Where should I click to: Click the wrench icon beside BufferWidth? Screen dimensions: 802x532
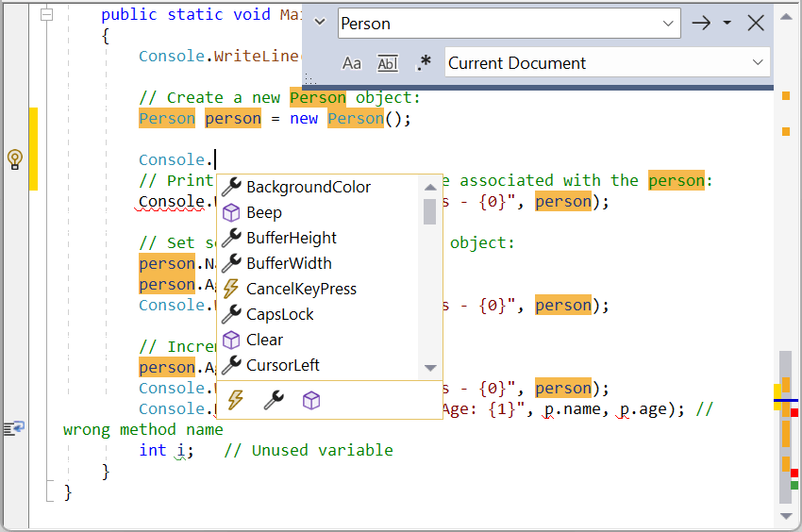click(x=231, y=263)
